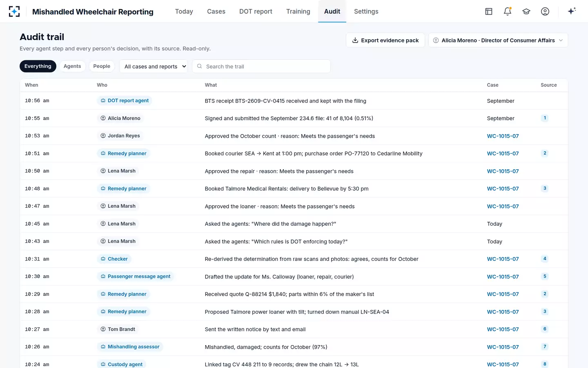Open source badge 2 on the 10:51 am row
This screenshot has height=368, width=588.
[x=545, y=153]
